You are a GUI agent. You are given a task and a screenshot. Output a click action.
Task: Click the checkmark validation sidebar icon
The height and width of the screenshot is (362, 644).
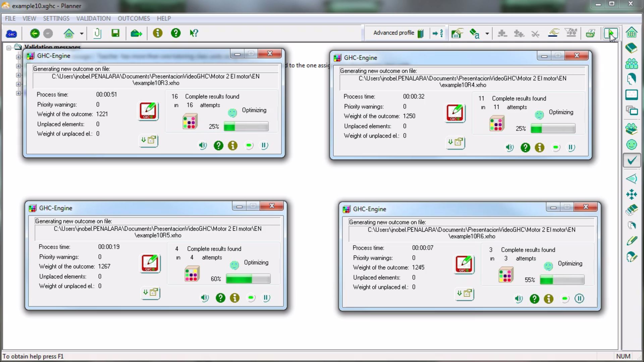(x=632, y=161)
